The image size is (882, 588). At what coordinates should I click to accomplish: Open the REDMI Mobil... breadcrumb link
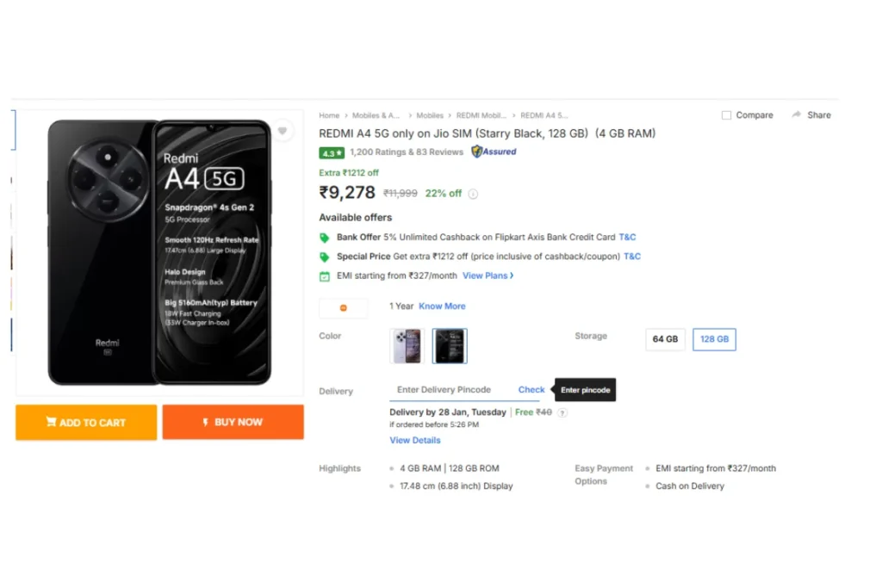point(481,115)
